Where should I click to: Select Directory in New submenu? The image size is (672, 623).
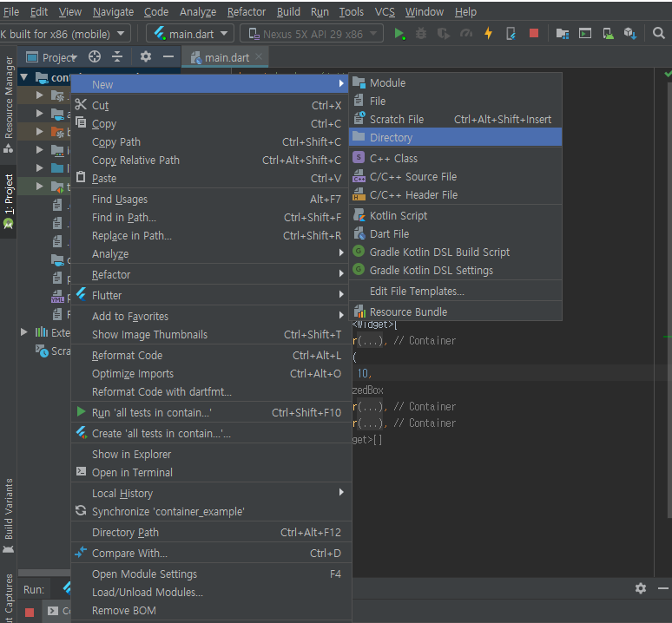click(455, 137)
